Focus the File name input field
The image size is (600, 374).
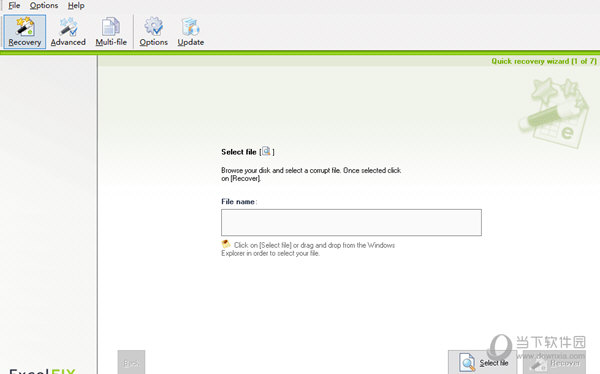[351, 222]
